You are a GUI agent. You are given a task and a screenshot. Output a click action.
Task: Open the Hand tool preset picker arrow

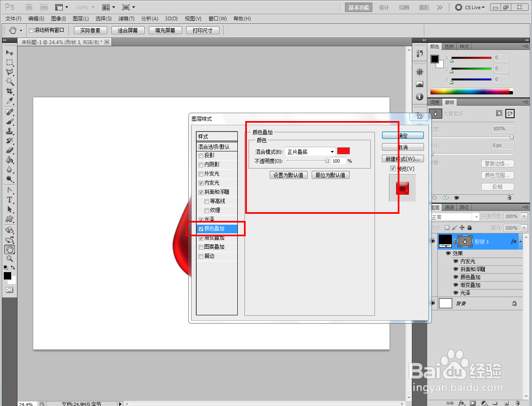[x=21, y=30]
